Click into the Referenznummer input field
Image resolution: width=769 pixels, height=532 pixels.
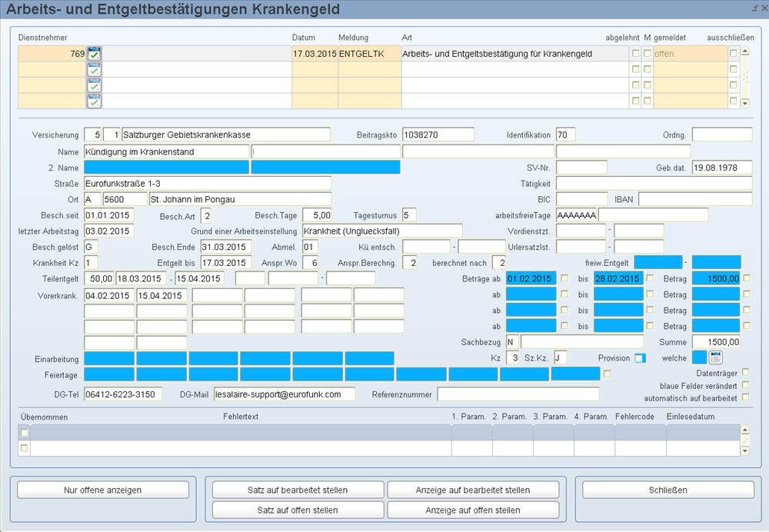(518, 394)
